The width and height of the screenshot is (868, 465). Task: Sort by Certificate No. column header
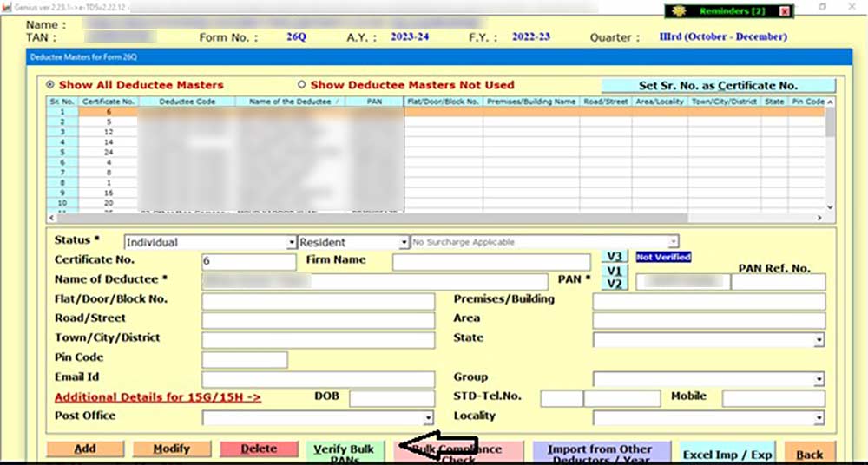coord(109,102)
